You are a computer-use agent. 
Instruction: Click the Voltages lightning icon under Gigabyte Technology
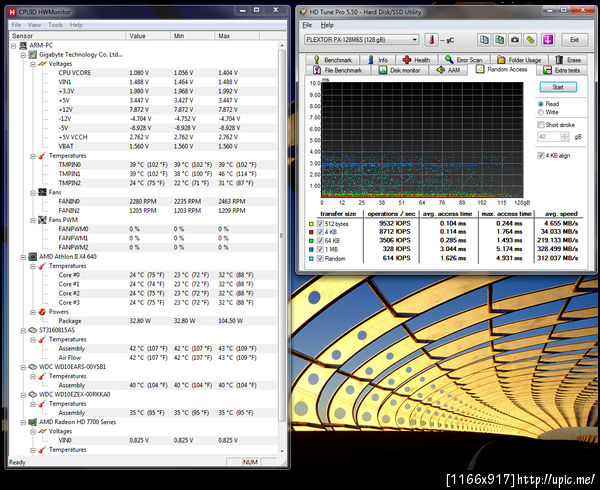click(42, 64)
